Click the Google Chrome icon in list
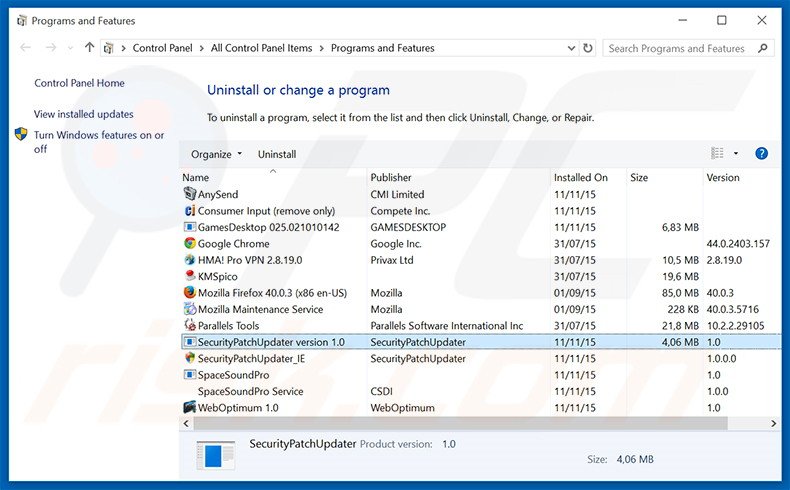The image size is (790, 490). (x=189, y=243)
